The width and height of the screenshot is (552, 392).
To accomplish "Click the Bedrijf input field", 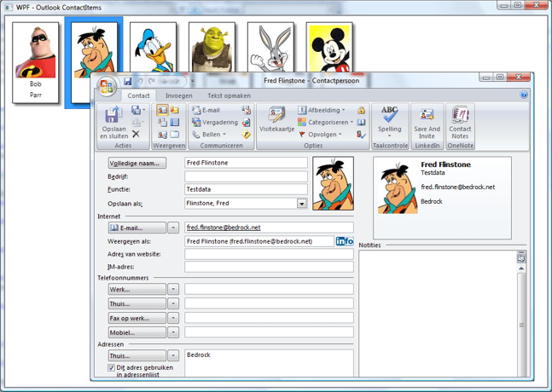I will click(x=246, y=176).
